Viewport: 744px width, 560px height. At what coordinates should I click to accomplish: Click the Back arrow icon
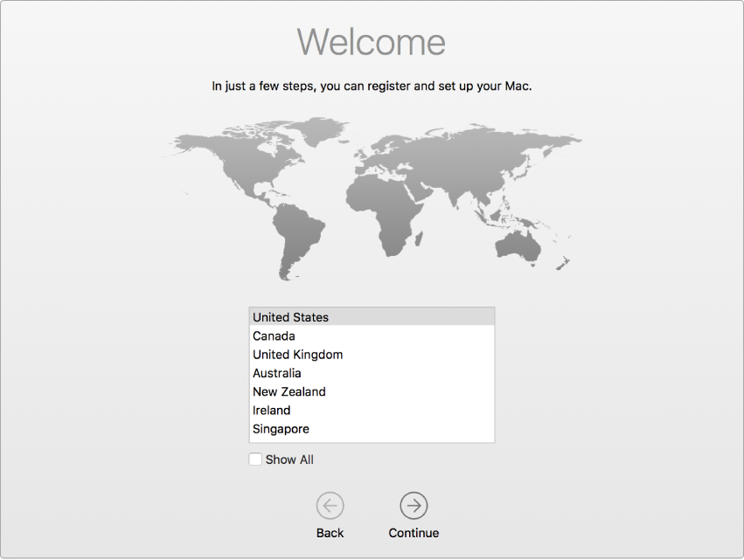tap(330, 505)
